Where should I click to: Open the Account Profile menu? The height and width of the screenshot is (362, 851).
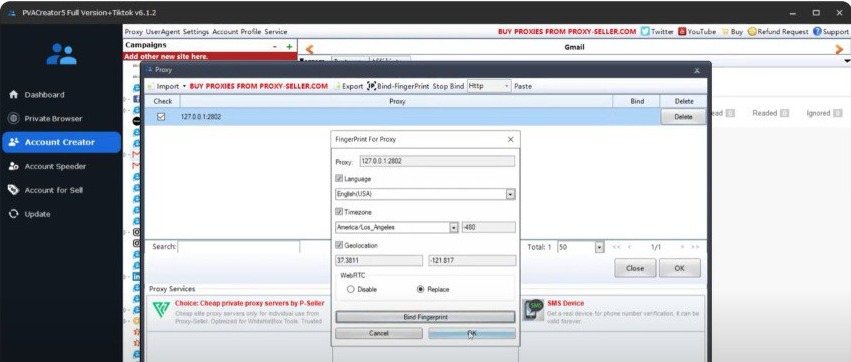pos(237,31)
